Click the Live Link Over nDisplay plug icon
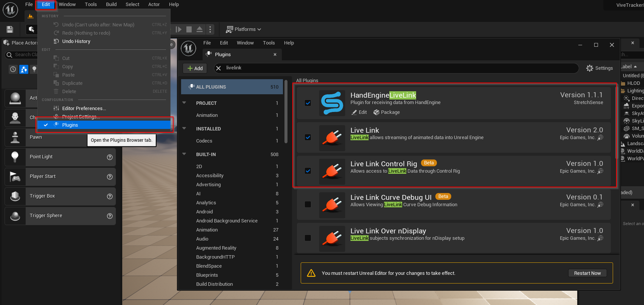This screenshot has height=305, width=644. (x=332, y=239)
